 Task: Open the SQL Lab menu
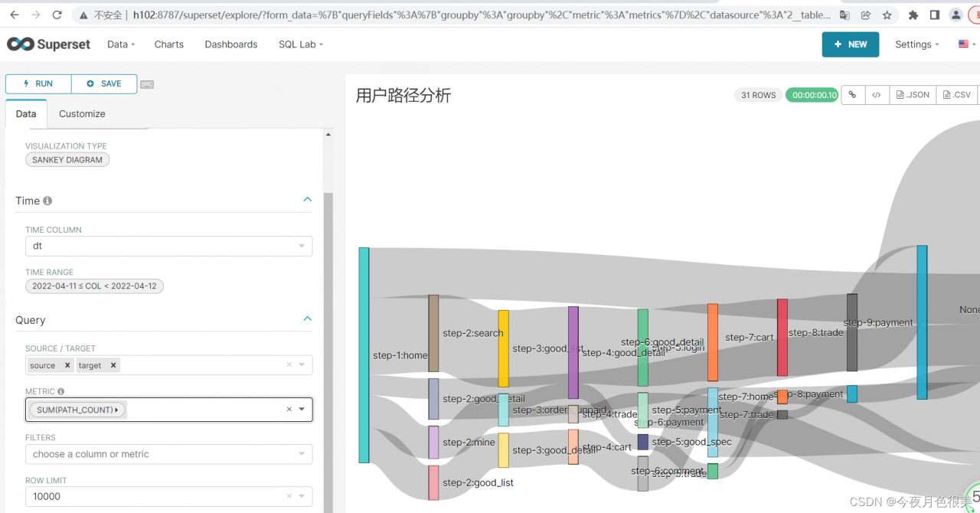click(x=301, y=44)
